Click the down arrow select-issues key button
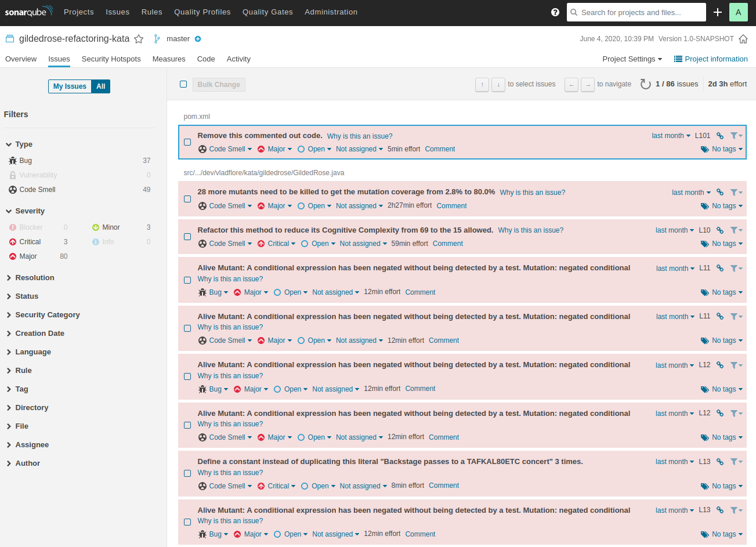The width and height of the screenshot is (756, 547). coord(498,85)
